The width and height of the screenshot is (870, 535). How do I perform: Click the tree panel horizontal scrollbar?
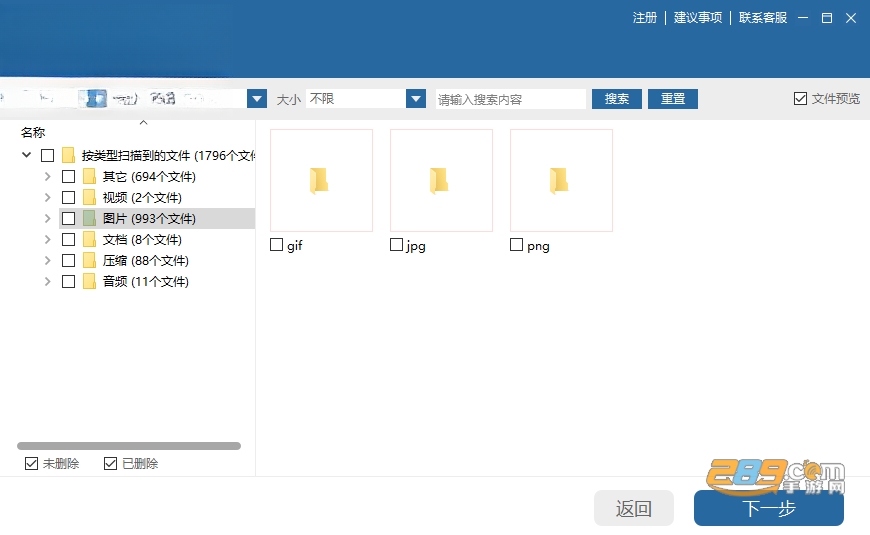click(129, 446)
